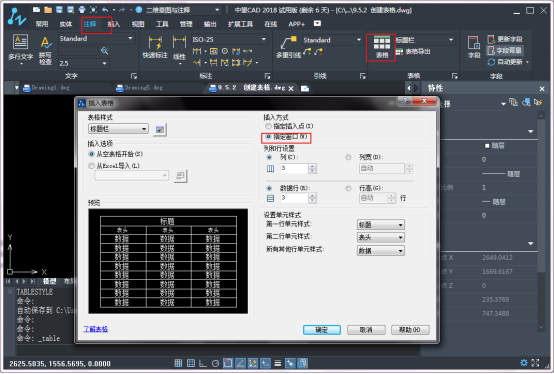Toggle lineweight display icon in status bar
The height and width of the screenshot is (374, 554).
(278, 363)
